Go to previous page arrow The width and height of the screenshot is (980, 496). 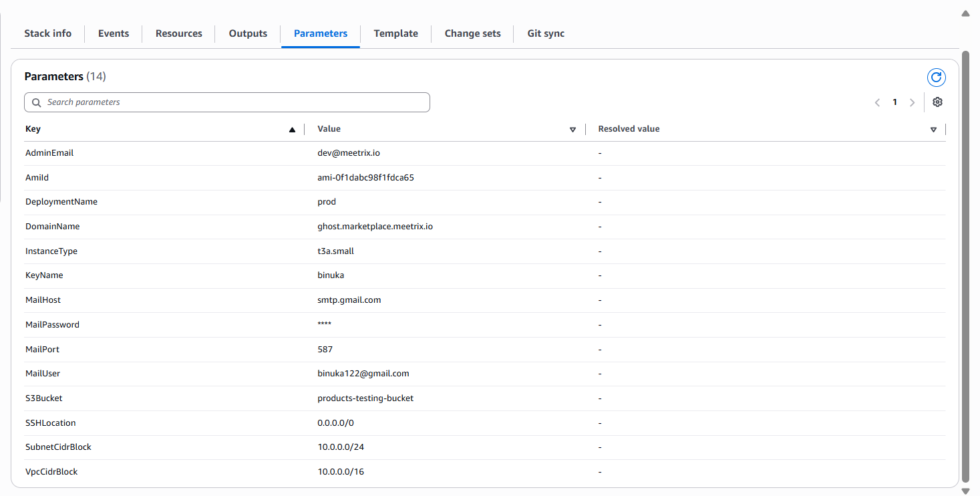click(877, 103)
